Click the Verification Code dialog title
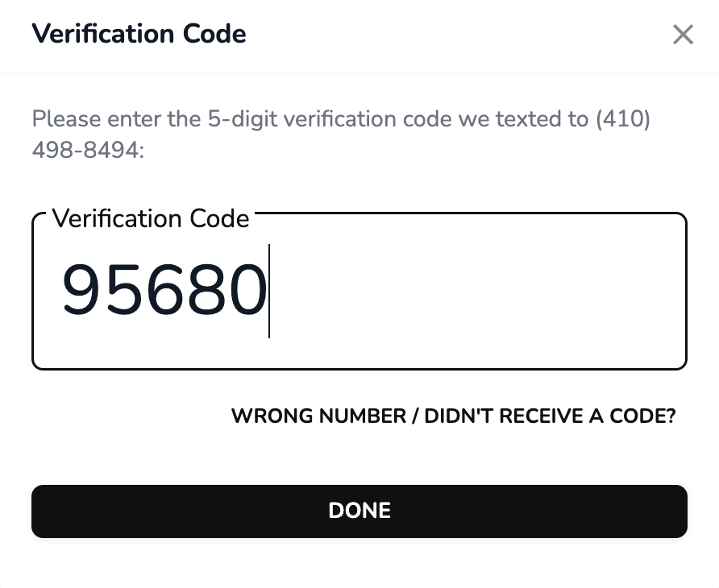The image size is (719, 588). tap(139, 34)
